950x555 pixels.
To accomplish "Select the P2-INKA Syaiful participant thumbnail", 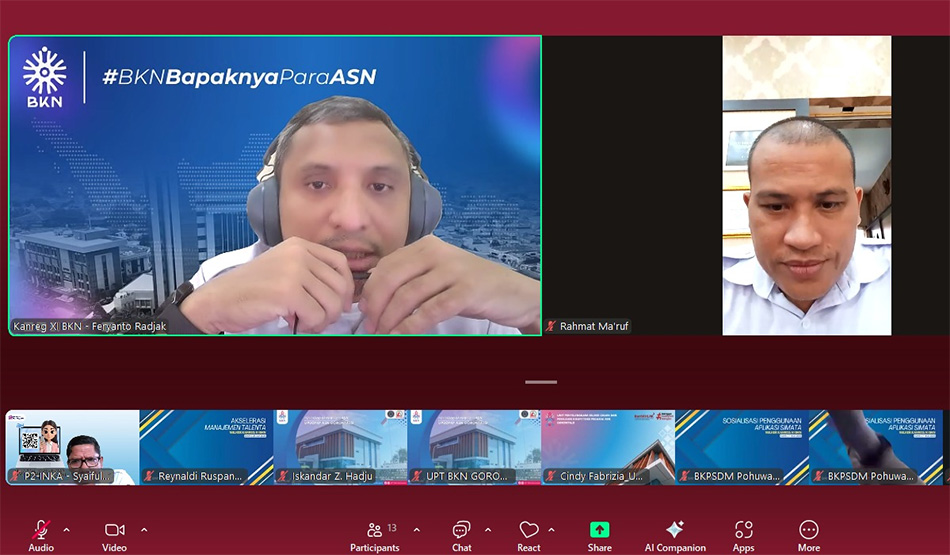I will coord(72,447).
